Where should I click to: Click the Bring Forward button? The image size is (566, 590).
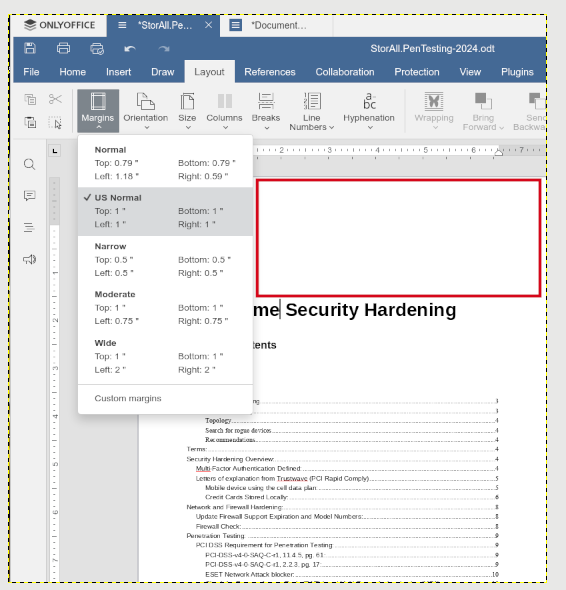483,111
